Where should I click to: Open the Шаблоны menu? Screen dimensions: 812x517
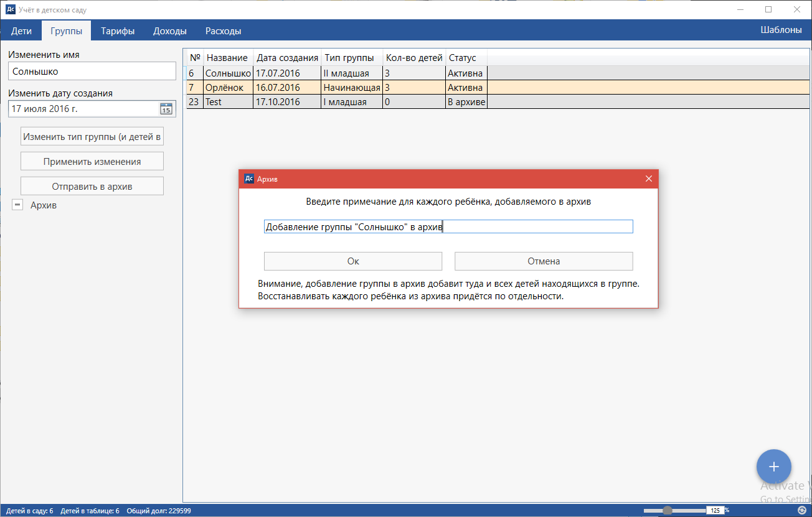click(x=781, y=30)
